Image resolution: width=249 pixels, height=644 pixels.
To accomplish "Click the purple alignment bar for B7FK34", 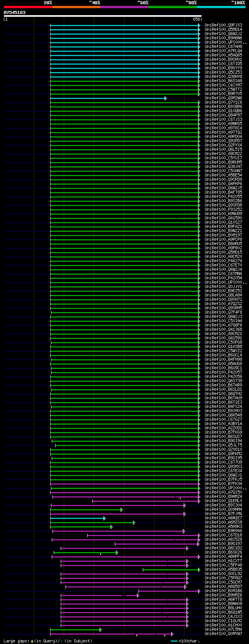I will tap(125, 484).
